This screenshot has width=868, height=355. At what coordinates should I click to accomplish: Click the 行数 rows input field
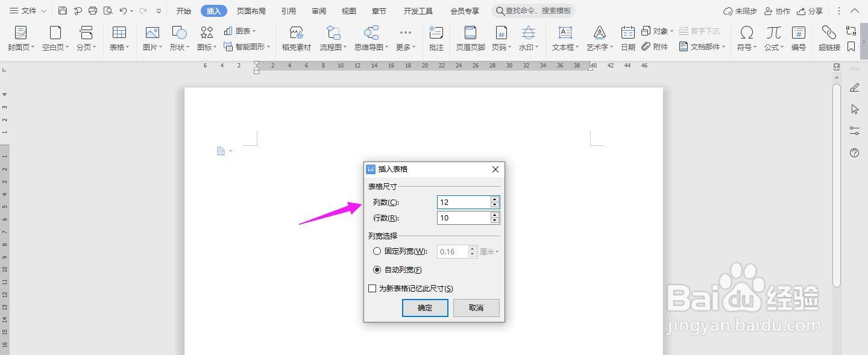(464, 218)
